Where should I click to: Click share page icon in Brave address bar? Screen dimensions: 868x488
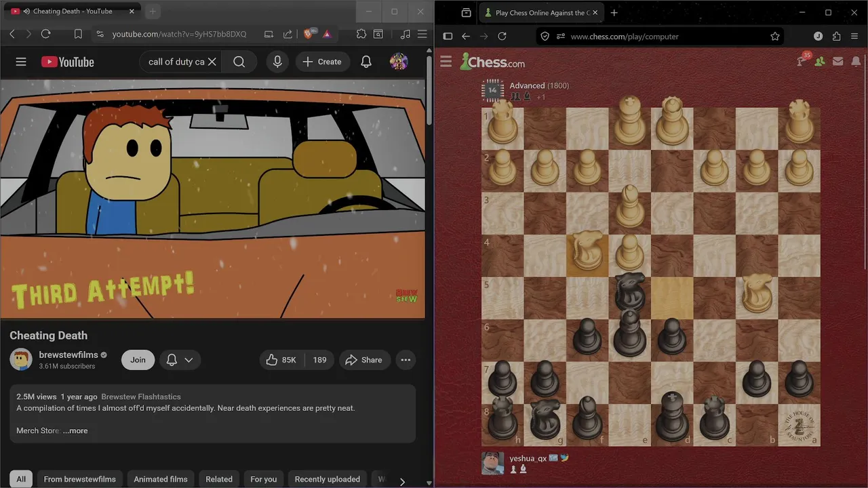tap(288, 34)
